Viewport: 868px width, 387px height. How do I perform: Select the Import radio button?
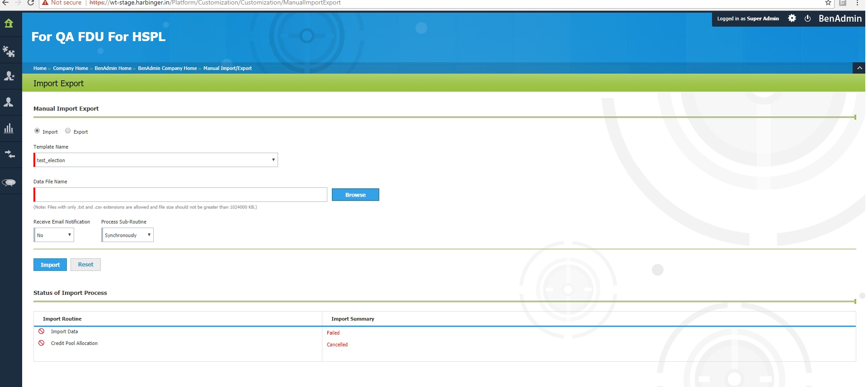[x=37, y=131]
